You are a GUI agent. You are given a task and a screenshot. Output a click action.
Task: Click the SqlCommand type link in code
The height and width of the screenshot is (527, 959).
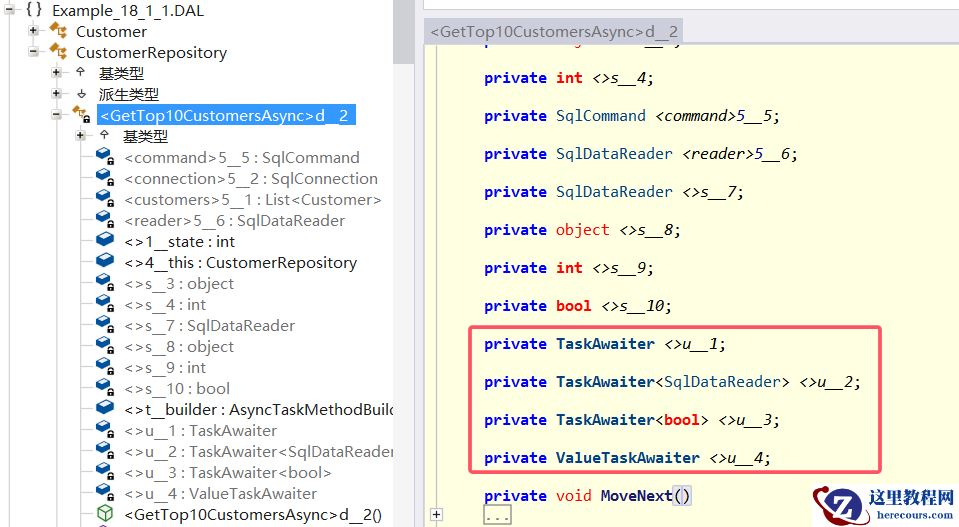601,116
